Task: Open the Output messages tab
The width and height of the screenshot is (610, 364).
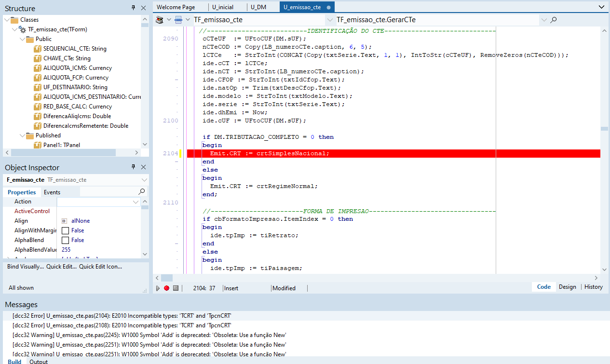Action: coord(39,361)
